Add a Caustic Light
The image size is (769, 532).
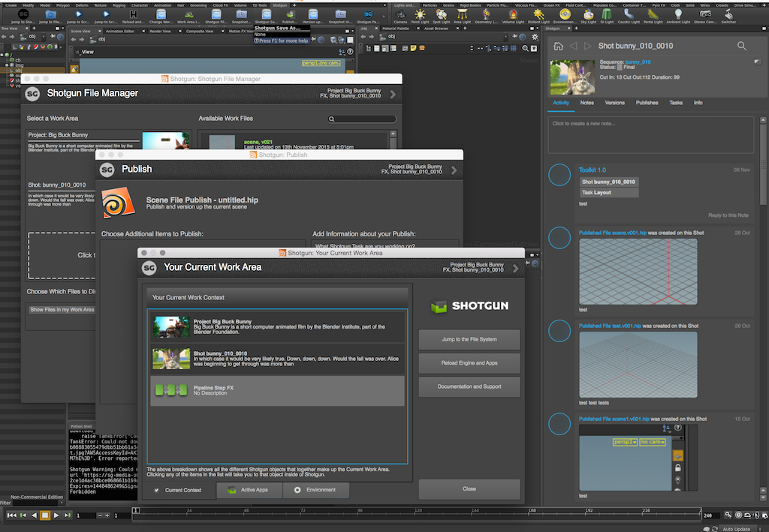click(x=629, y=17)
